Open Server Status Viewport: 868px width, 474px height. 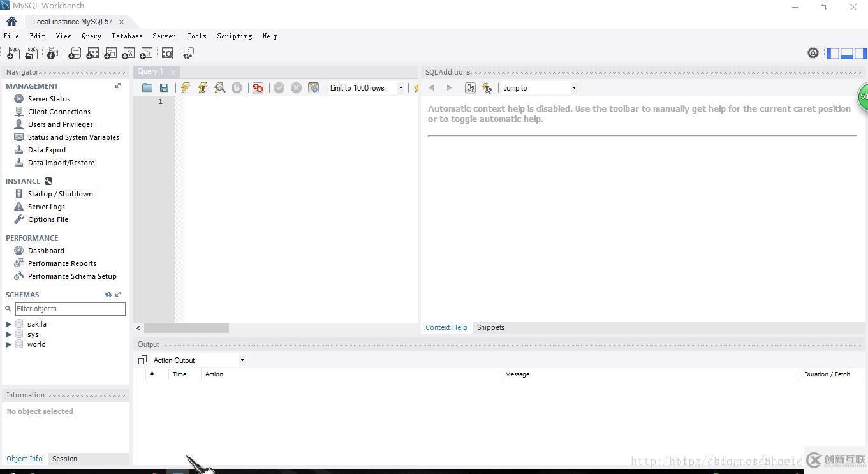pyautogui.click(x=49, y=99)
